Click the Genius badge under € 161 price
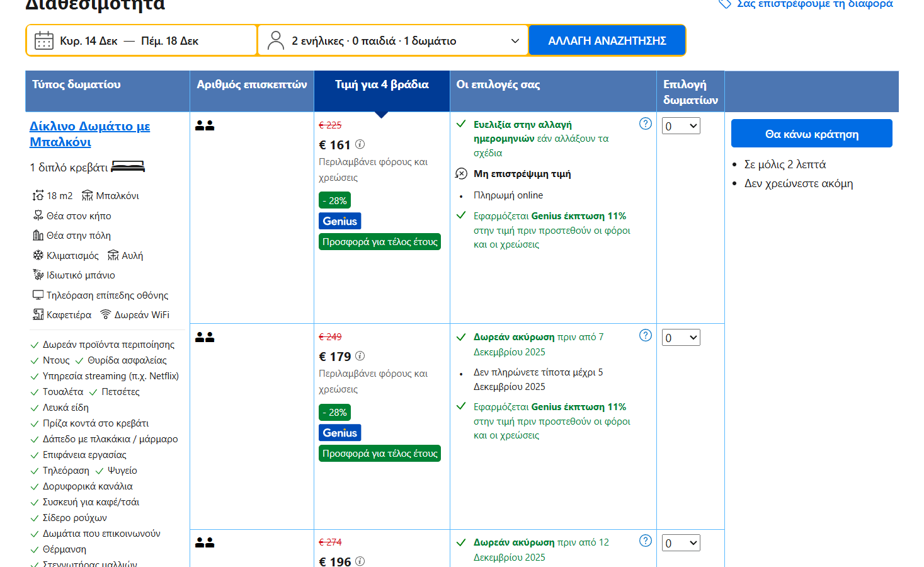 (339, 221)
